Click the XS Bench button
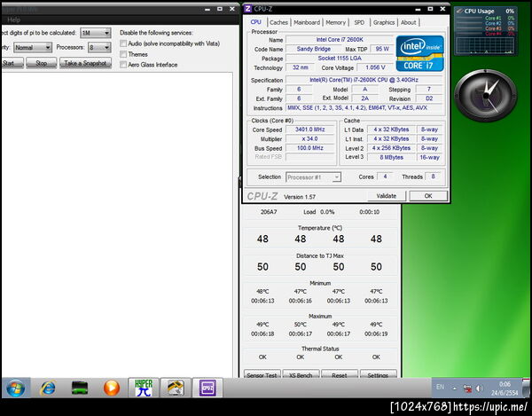The image size is (532, 416). [x=301, y=374]
